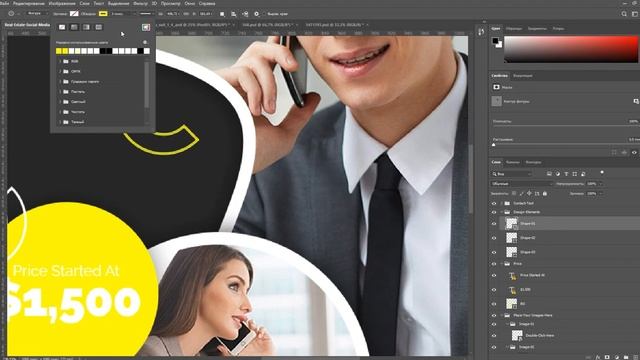Screen dimensions: 640x360
Task: Expand the CMYK swatch folder
Action: tap(60, 71)
